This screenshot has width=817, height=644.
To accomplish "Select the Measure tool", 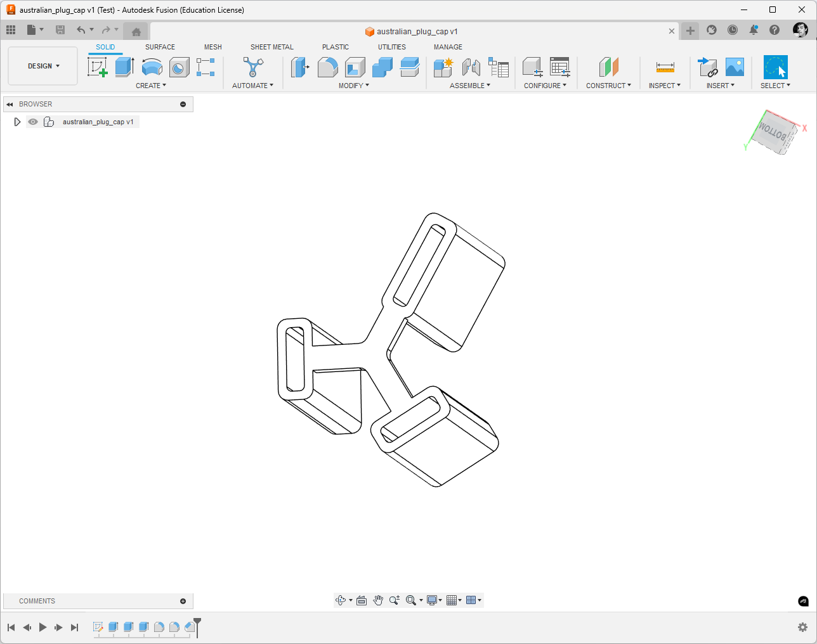I will click(x=665, y=67).
